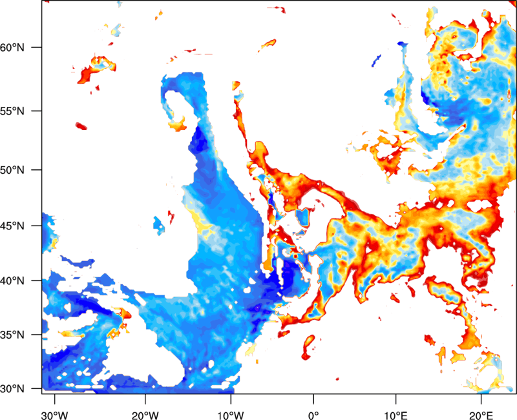Click the 10°W longitude label
This screenshot has height=420, width=517.
(x=230, y=415)
